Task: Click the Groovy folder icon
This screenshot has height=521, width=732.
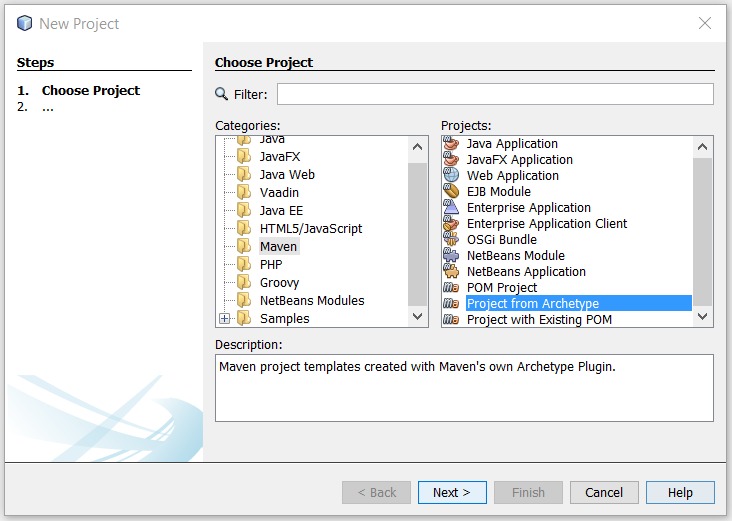Action: pyautogui.click(x=244, y=282)
